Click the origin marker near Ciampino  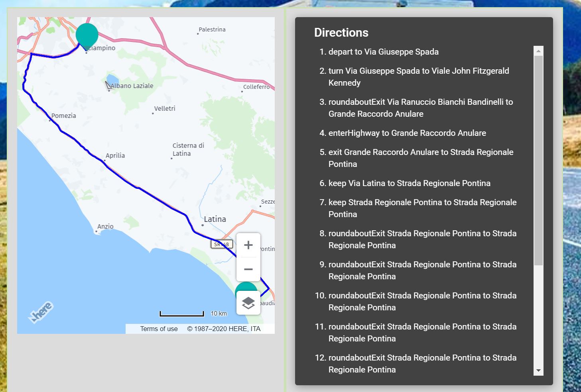(87, 36)
